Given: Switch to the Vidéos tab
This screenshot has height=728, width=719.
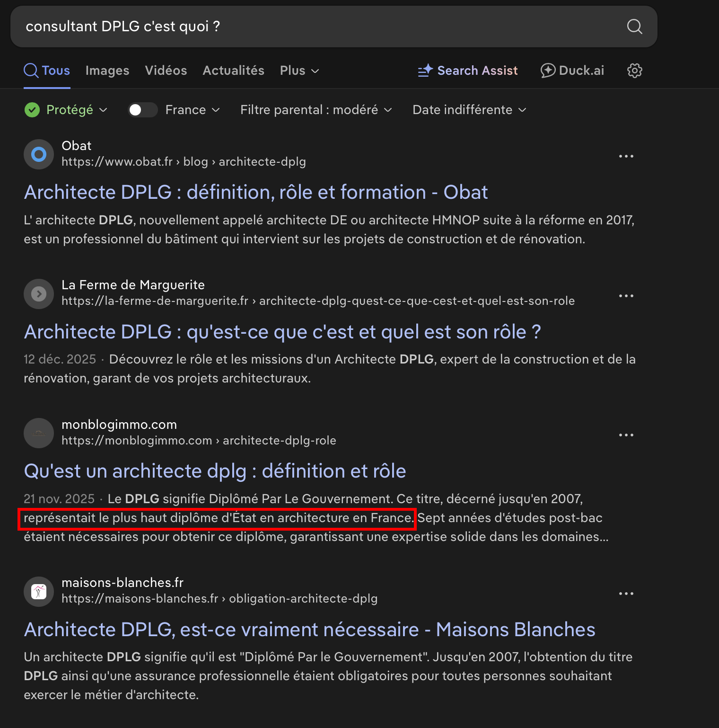Looking at the screenshot, I should point(166,71).
